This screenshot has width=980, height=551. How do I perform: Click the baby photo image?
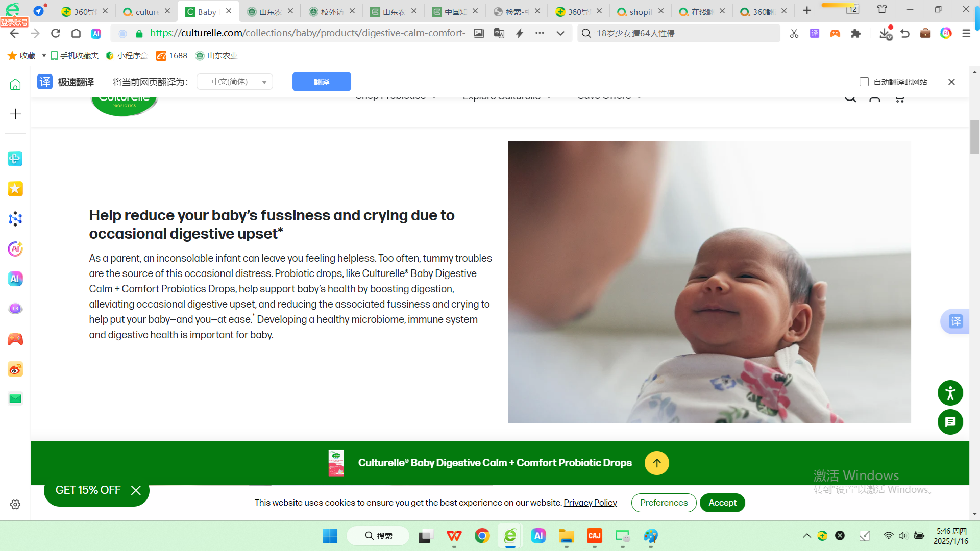(x=709, y=282)
